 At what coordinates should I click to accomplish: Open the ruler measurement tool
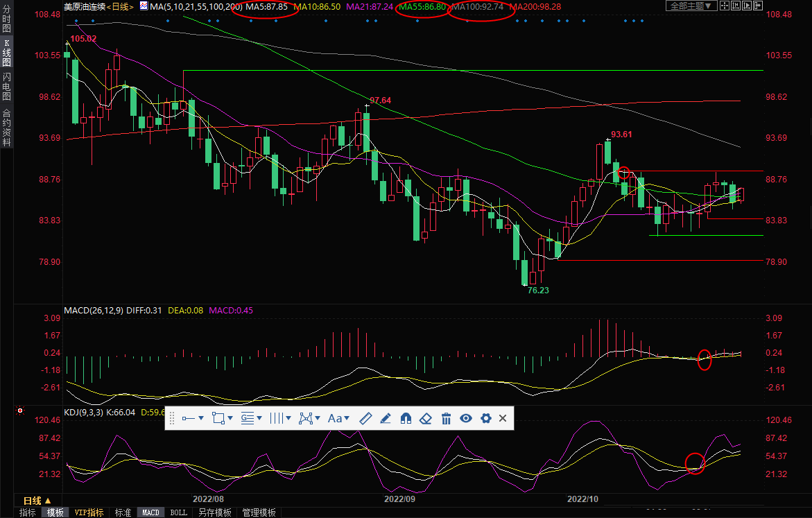pos(367,418)
